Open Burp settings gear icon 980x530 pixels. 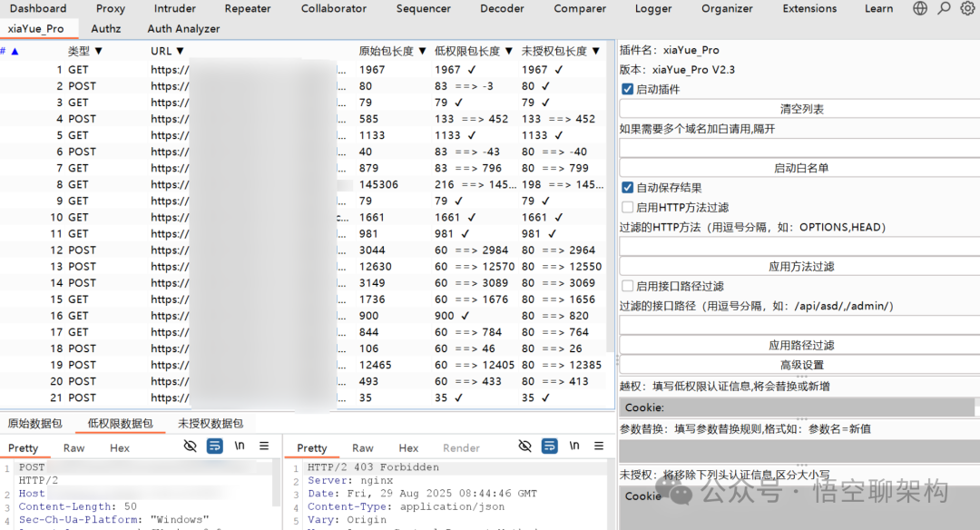point(967,8)
